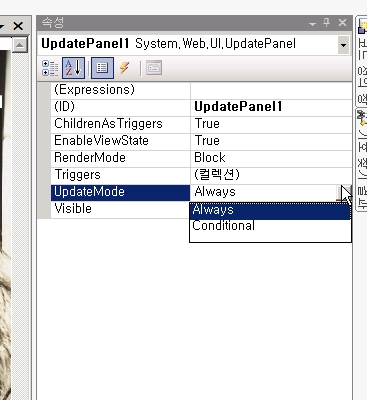Click the left pane scroll up arrow
367x400 pixels.
[20, 45]
